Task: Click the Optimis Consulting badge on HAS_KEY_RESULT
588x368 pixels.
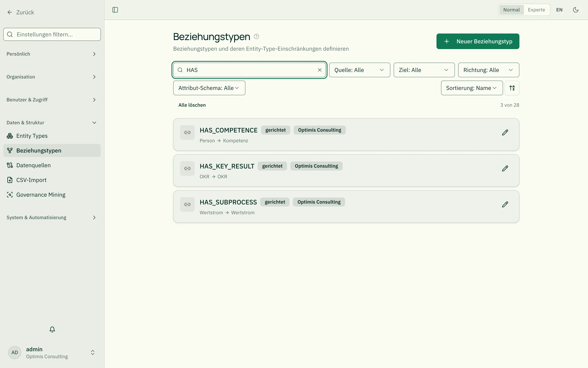Action: (316, 166)
